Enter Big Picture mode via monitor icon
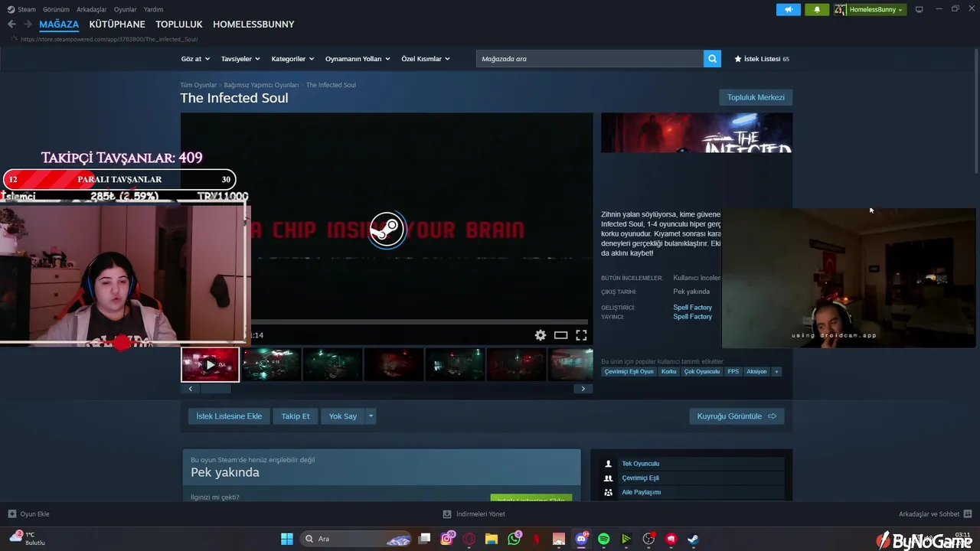980x551 pixels. (x=920, y=9)
